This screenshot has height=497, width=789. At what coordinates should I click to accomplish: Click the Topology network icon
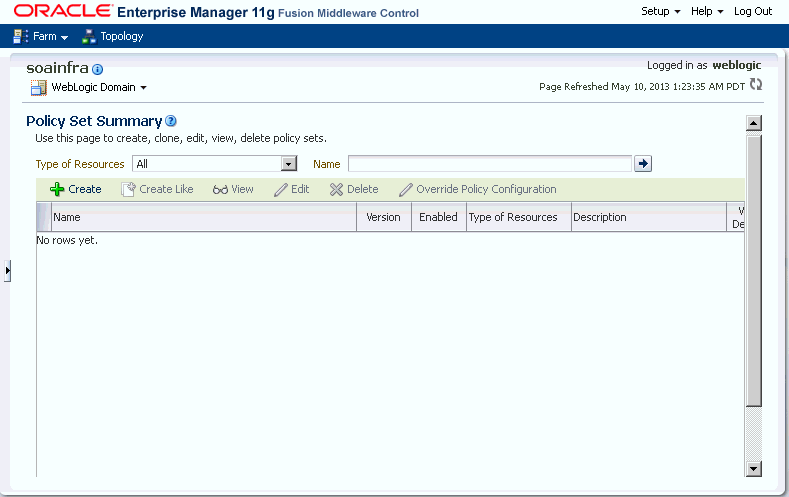[x=89, y=36]
